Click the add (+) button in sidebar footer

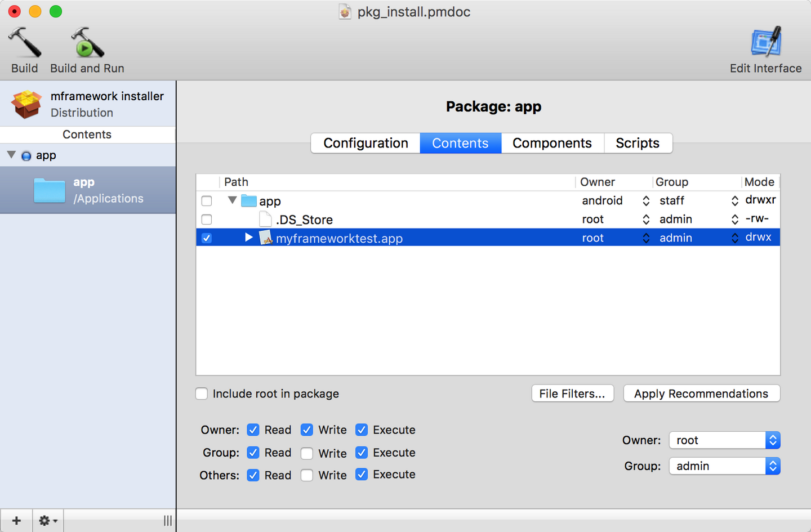pos(16,521)
